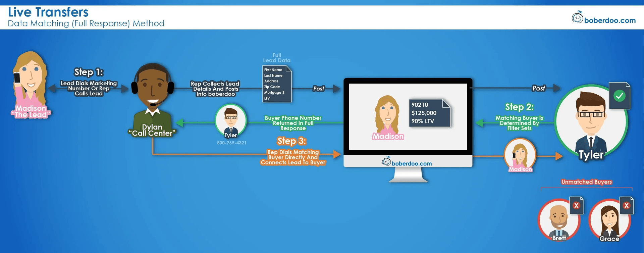Click 'Rep Collects Lead Details And Posts Into boberdoo'
The width and height of the screenshot is (644, 253).
click(215, 89)
